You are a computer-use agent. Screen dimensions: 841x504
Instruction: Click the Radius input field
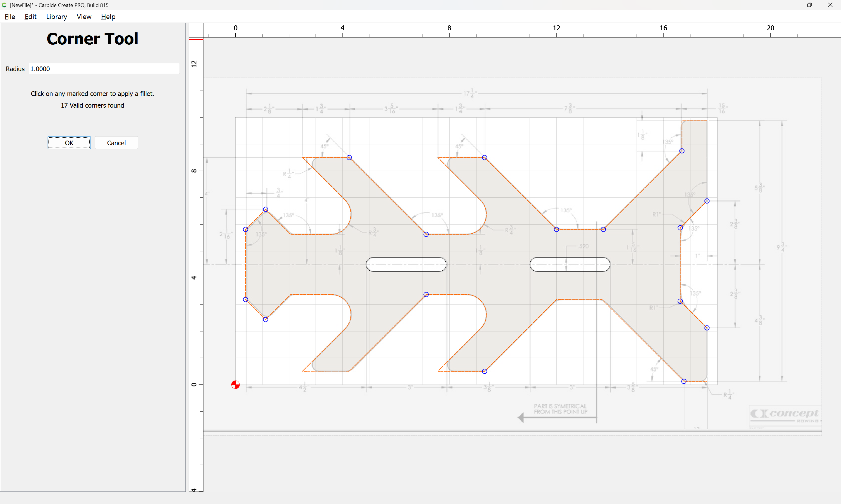pyautogui.click(x=104, y=69)
